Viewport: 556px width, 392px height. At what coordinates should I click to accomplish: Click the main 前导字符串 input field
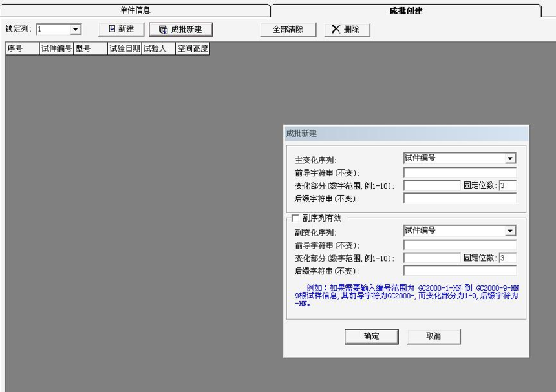460,172
